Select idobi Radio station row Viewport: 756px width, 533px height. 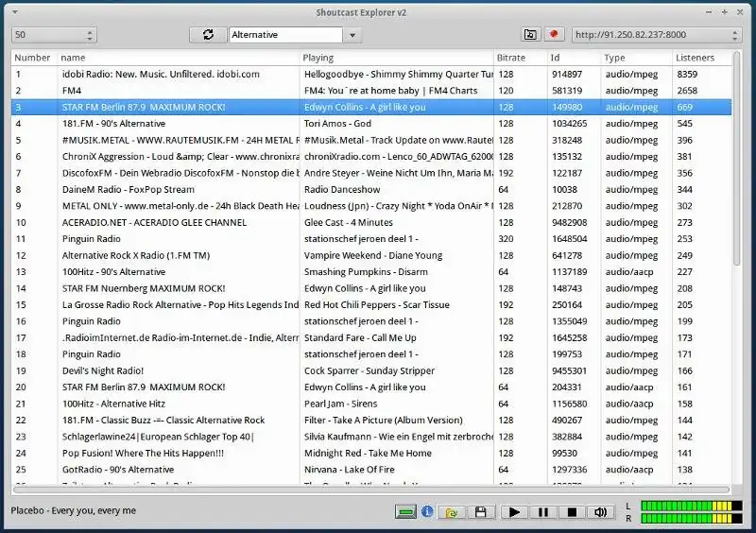[371, 75]
